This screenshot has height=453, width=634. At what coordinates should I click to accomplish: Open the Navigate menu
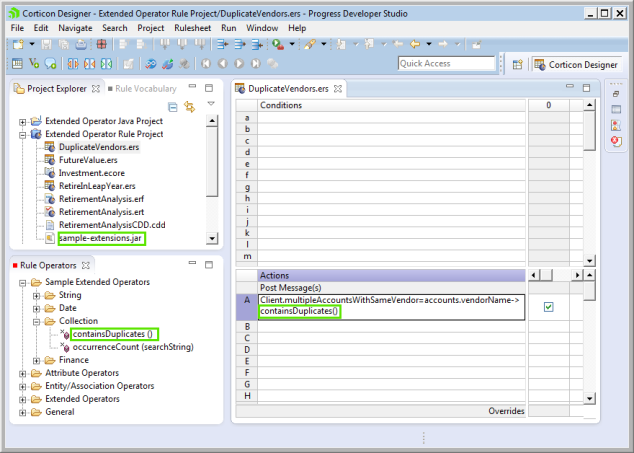(75, 28)
